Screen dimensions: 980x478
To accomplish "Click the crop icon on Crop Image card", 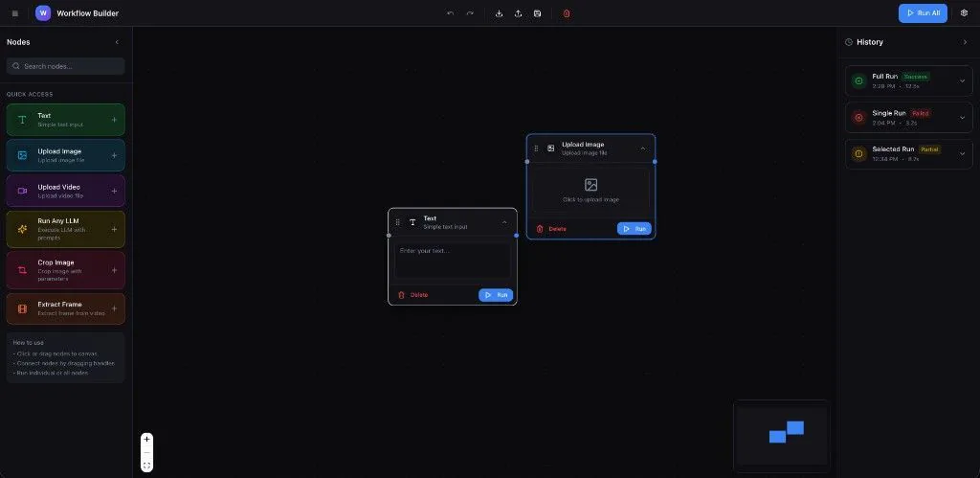I will (23, 270).
